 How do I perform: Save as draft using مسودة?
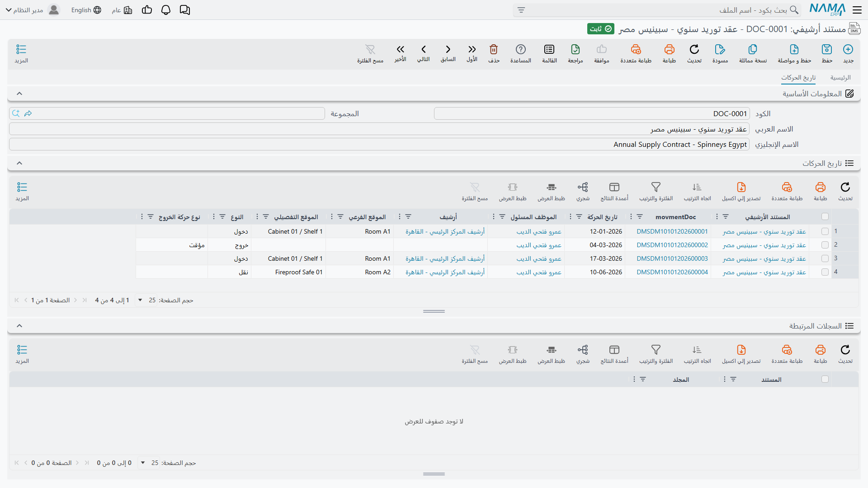[x=720, y=54]
